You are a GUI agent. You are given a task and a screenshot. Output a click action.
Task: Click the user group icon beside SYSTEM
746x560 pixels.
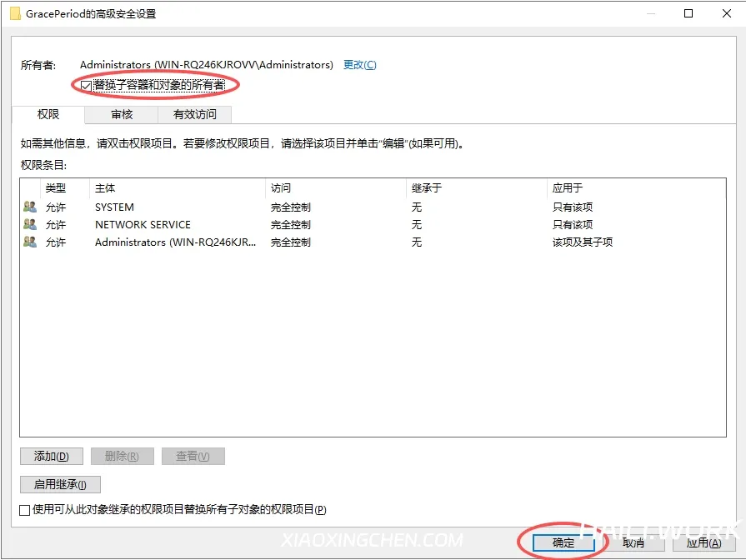pyautogui.click(x=30, y=207)
